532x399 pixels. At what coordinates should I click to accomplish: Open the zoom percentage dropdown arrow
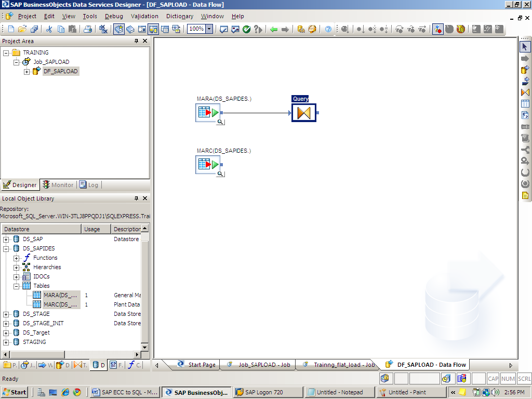tap(209, 29)
